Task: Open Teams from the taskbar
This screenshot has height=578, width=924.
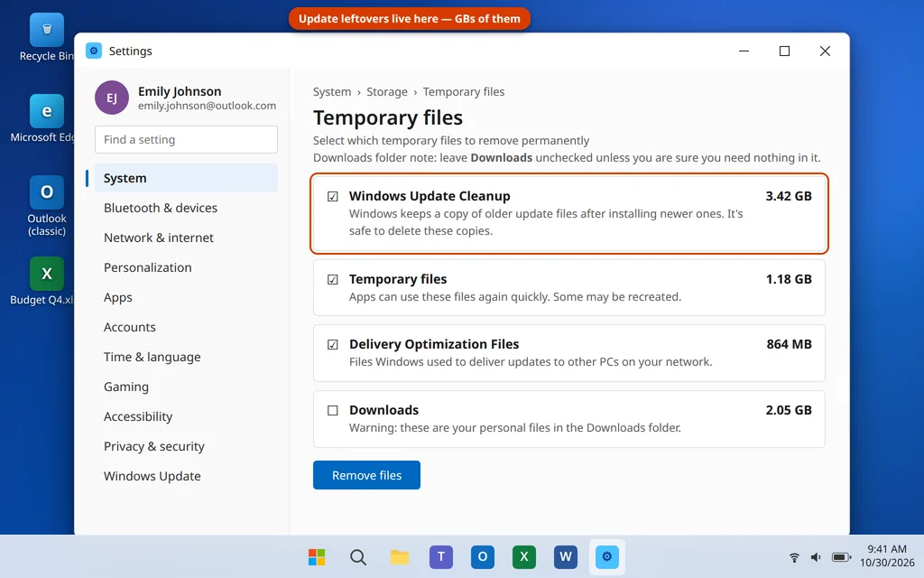Action: click(x=440, y=556)
